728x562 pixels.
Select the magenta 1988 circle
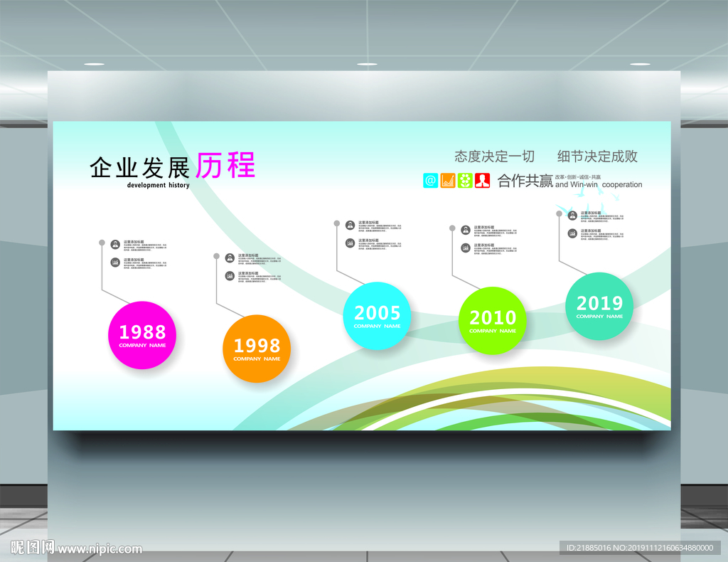pyautogui.click(x=142, y=335)
